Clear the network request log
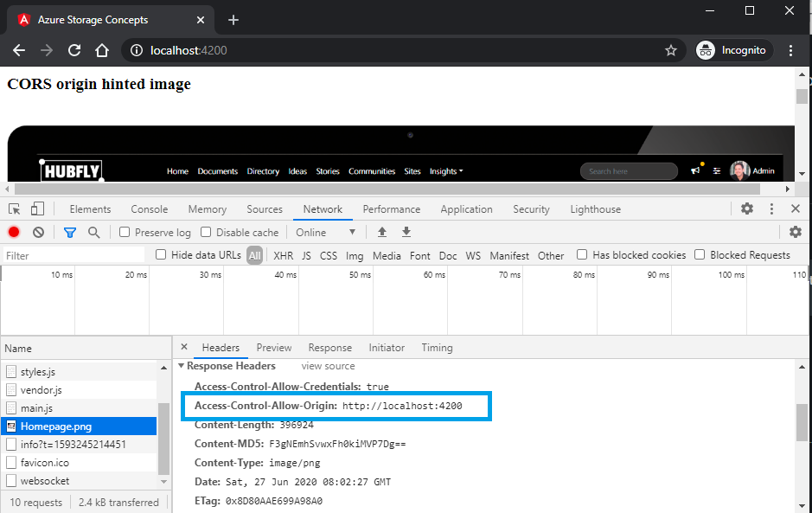The width and height of the screenshot is (812, 513). 38,232
